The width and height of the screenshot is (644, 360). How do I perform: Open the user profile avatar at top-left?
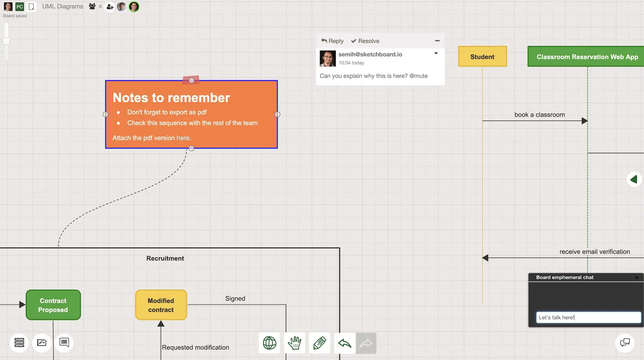[8, 6]
